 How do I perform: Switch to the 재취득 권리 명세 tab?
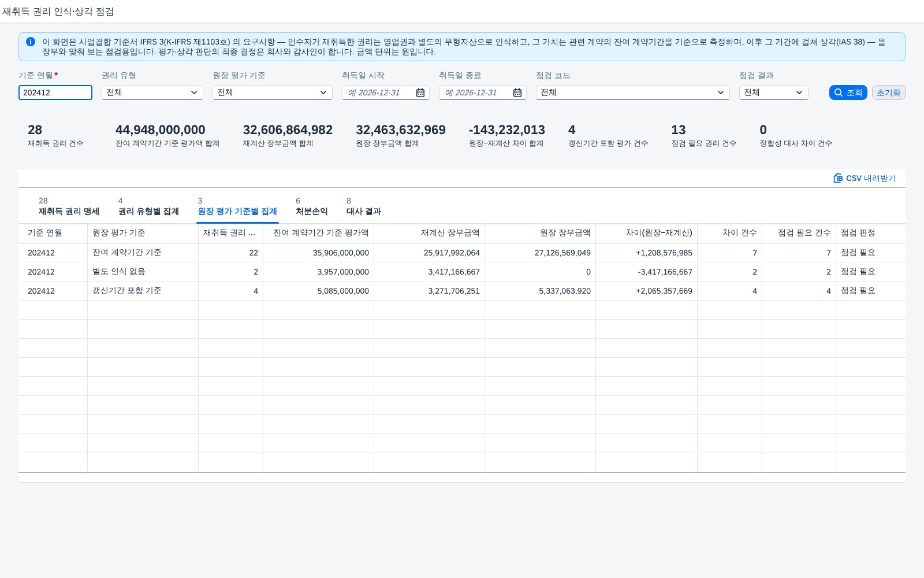[x=69, y=207]
